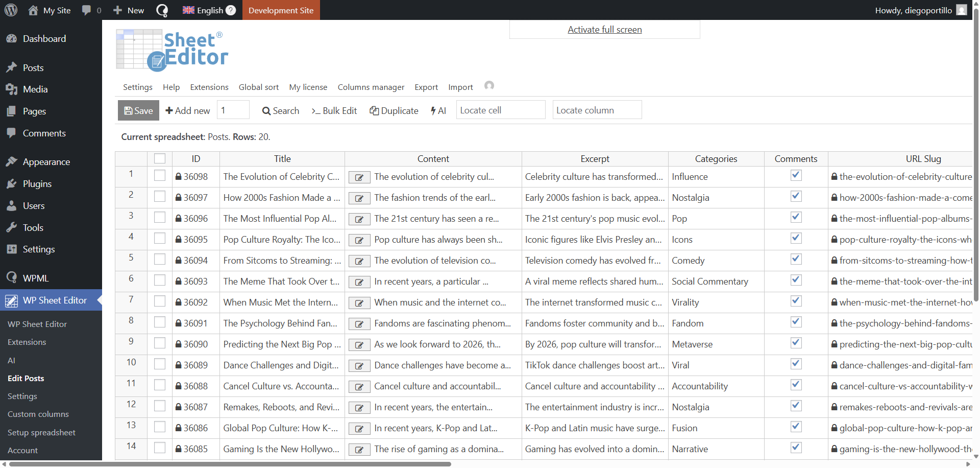Open content editor icon for post 36093
Viewport: 980px width, 468px height.
(x=359, y=282)
